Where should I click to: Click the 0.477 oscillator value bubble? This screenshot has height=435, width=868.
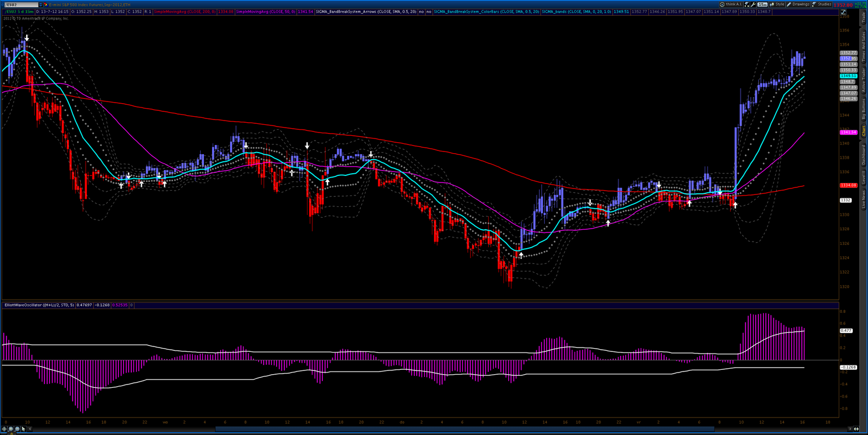click(846, 330)
